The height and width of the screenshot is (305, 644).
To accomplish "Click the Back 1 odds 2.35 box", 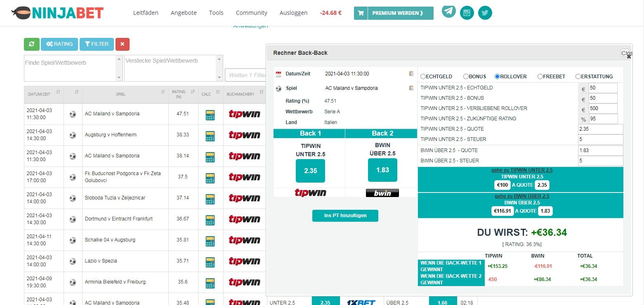I will (x=310, y=171).
